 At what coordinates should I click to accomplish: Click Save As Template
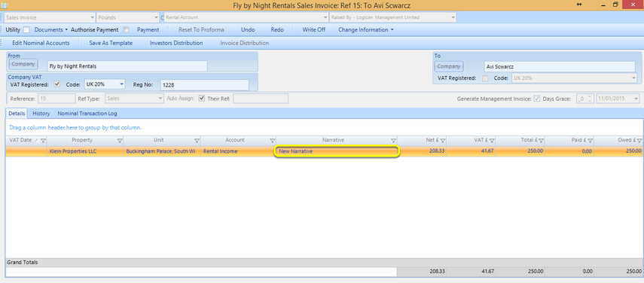[111, 43]
